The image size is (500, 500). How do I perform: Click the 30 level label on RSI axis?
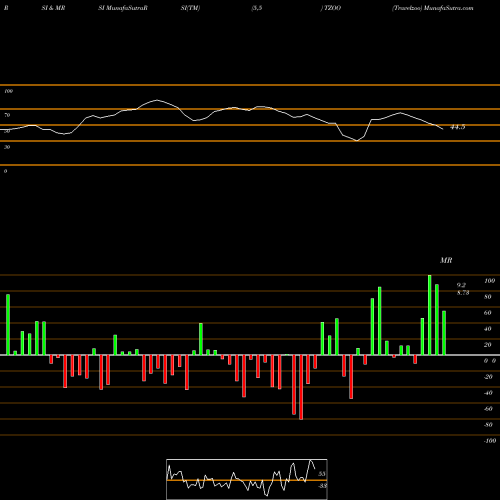tap(7, 147)
